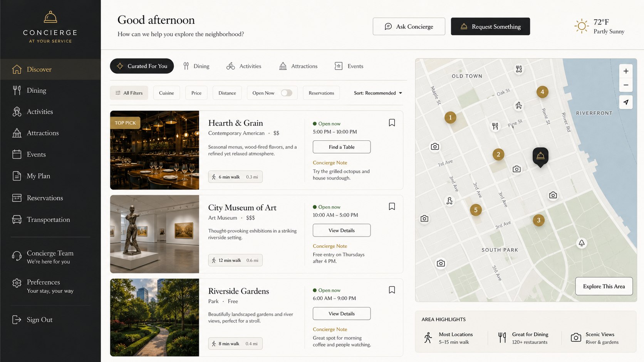Click the Dining fork-and-knife sidebar icon
Screen dimensions: 644x362
point(17,90)
